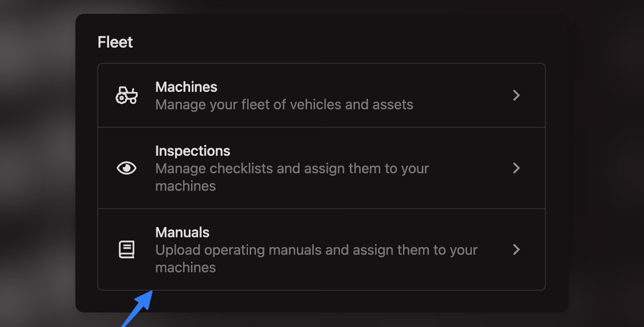Screen dimensions: 644x327
Task: Expand Inspections using its right chevron
Action: (516, 168)
